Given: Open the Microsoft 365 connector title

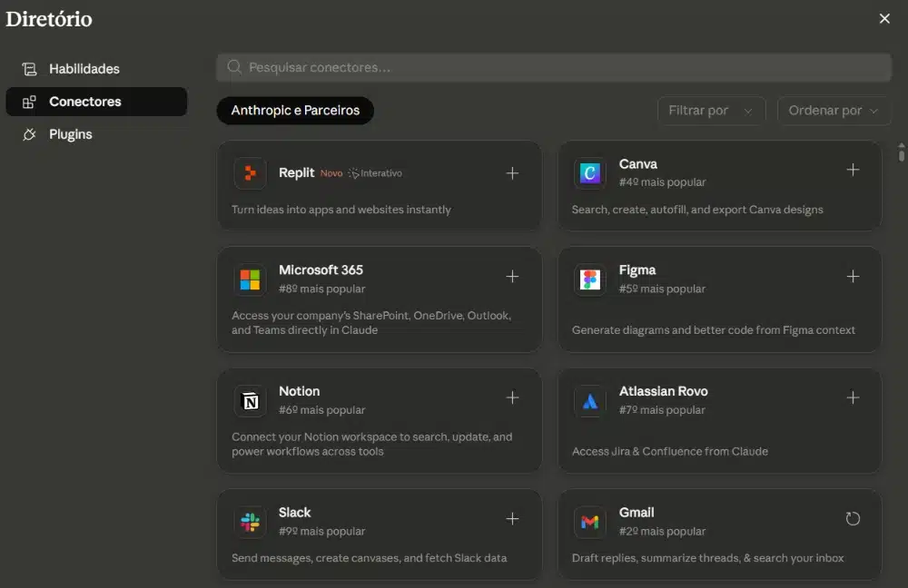Looking at the screenshot, I should [x=321, y=269].
